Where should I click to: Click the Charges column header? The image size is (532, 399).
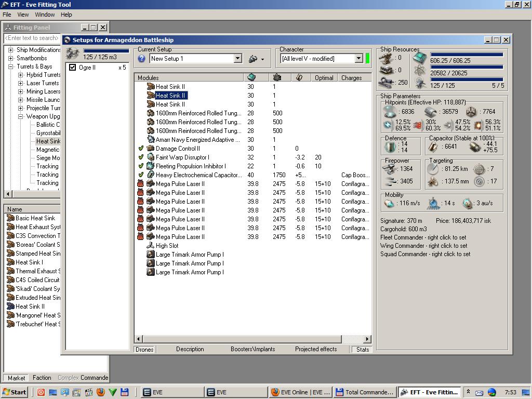354,78
